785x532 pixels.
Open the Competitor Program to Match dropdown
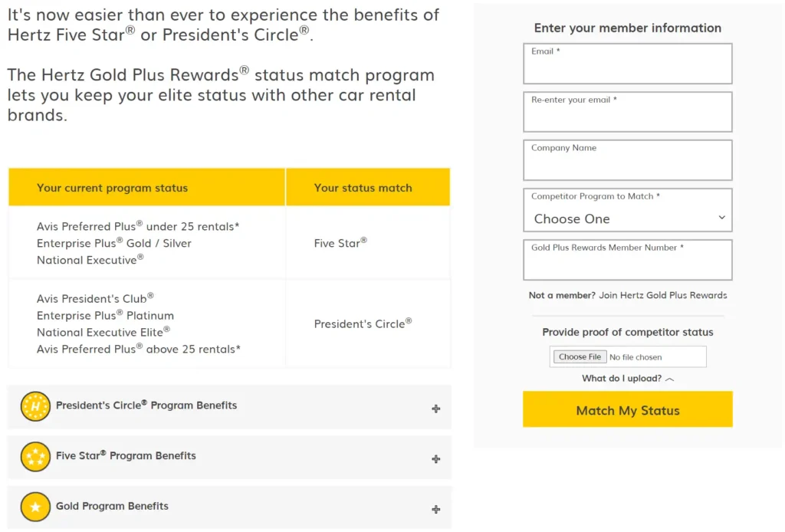tap(627, 217)
